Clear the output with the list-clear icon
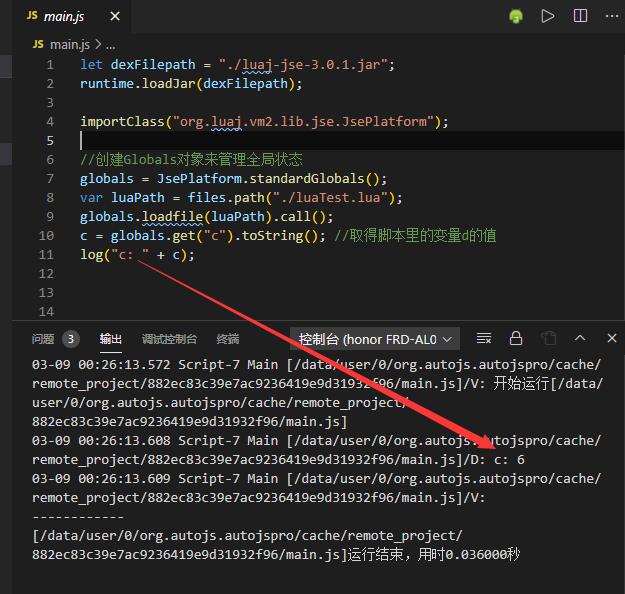Screen dimensions: 625x594 [x=484, y=338]
